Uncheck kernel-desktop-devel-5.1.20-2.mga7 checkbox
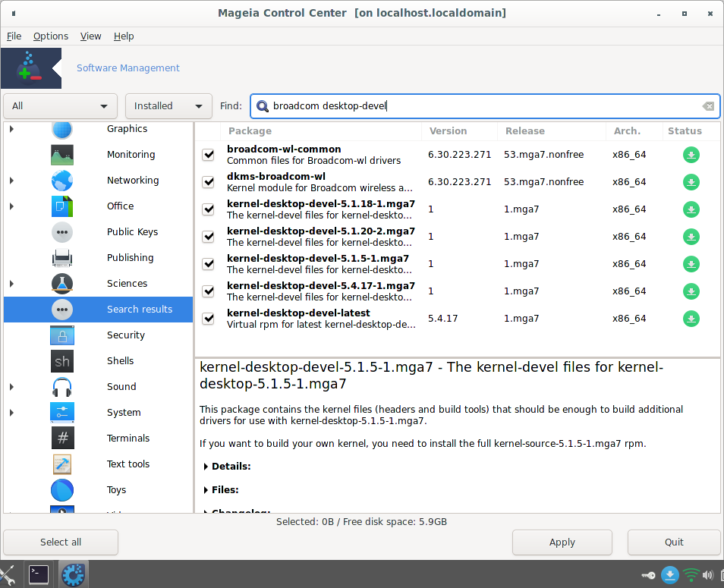Screen dimensions: 724x588 pyautogui.click(x=208, y=236)
